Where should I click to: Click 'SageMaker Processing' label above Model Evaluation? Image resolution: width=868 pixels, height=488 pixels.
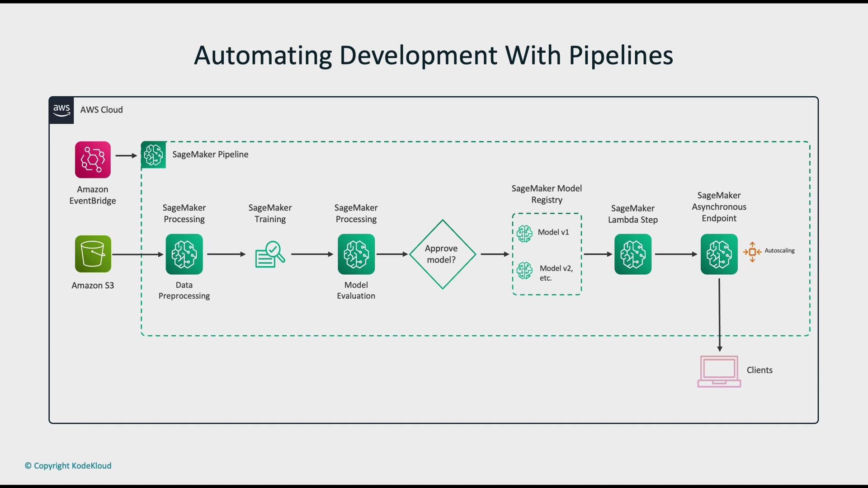point(356,213)
